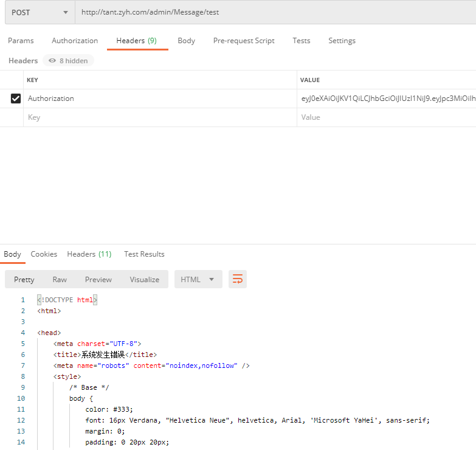Open the HTML format dropdown
476x450 pixels.
(x=198, y=279)
